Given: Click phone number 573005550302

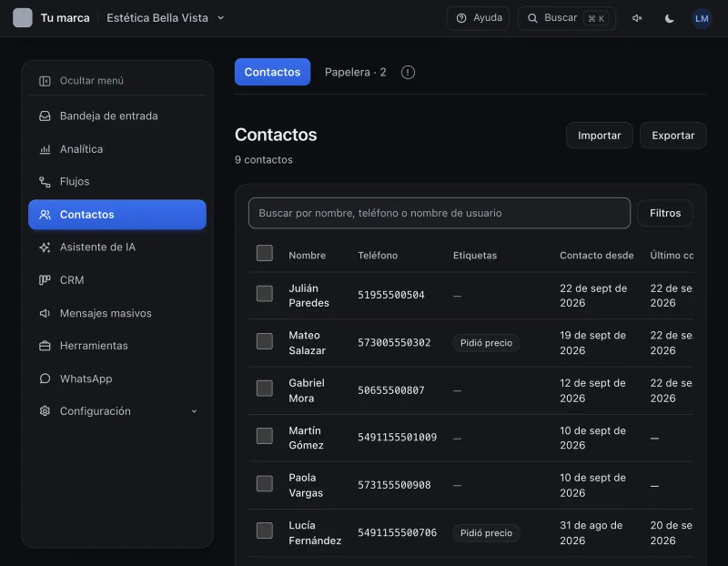Looking at the screenshot, I should [394, 343].
